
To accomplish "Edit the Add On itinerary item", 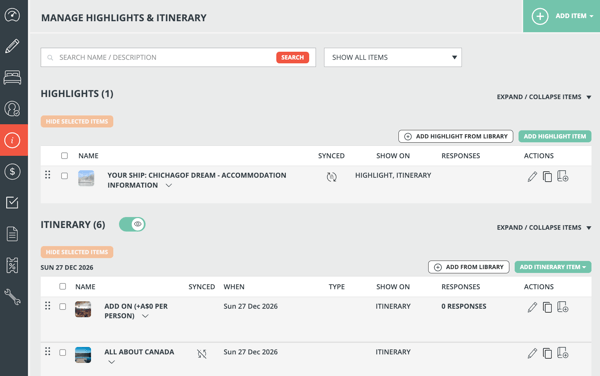I will pos(532,307).
